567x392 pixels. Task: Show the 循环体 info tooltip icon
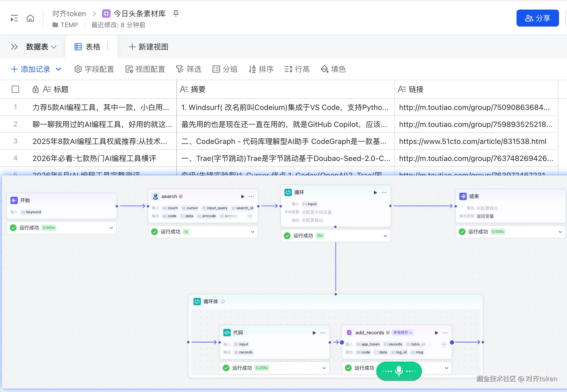(223, 302)
